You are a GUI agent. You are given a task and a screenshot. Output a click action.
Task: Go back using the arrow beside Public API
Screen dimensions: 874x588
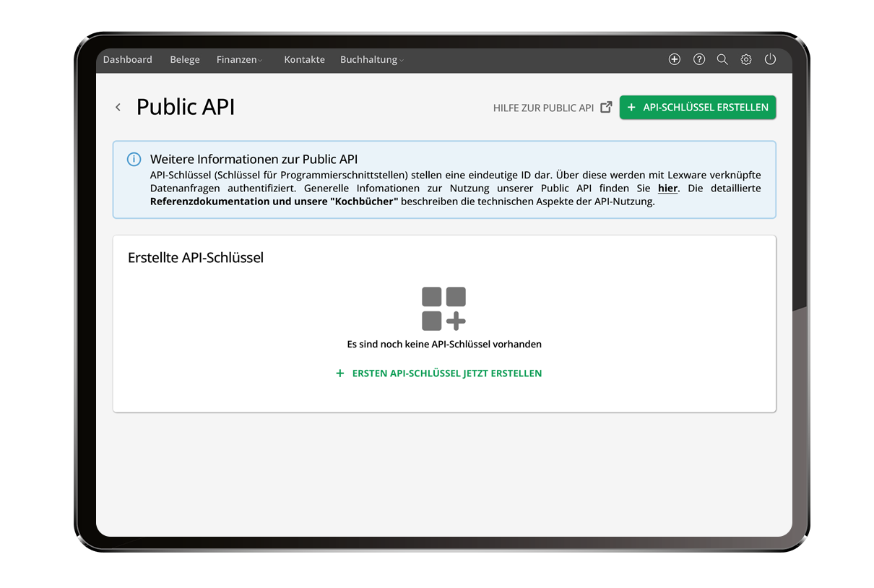coord(118,108)
